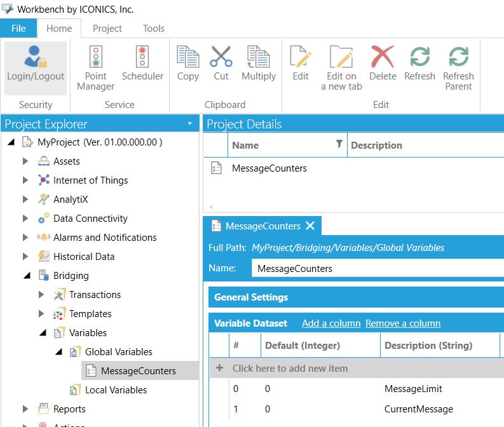This screenshot has height=427, width=504.
Task: Click the Login/Logout security icon
Action: [36, 57]
